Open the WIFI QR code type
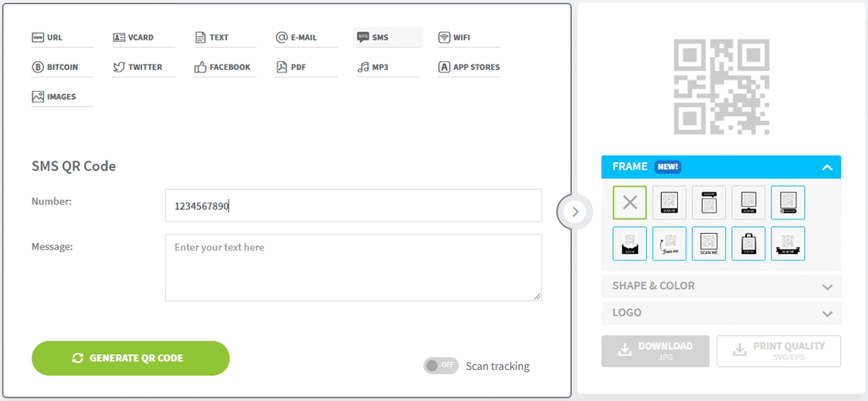Image resolution: width=868 pixels, height=401 pixels. coord(461,38)
